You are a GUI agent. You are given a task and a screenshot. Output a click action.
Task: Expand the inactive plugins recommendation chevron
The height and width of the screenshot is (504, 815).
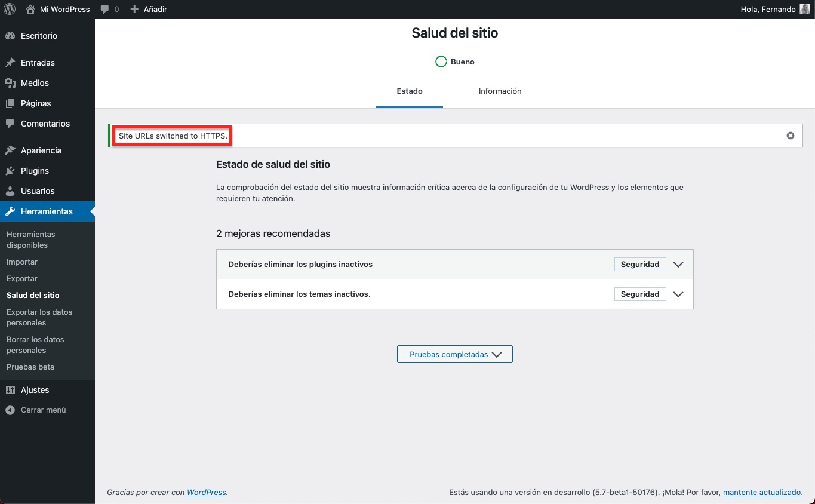[678, 265]
